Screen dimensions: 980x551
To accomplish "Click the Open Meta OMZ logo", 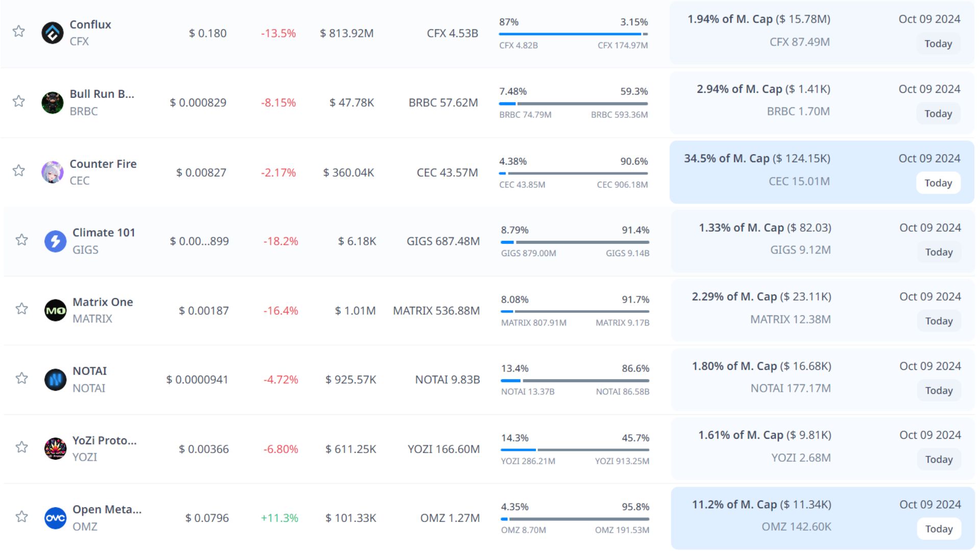I will coord(55,518).
